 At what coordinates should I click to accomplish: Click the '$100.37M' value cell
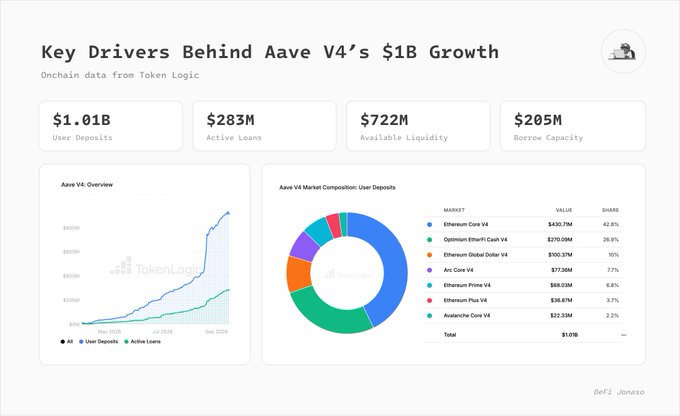tap(560, 255)
